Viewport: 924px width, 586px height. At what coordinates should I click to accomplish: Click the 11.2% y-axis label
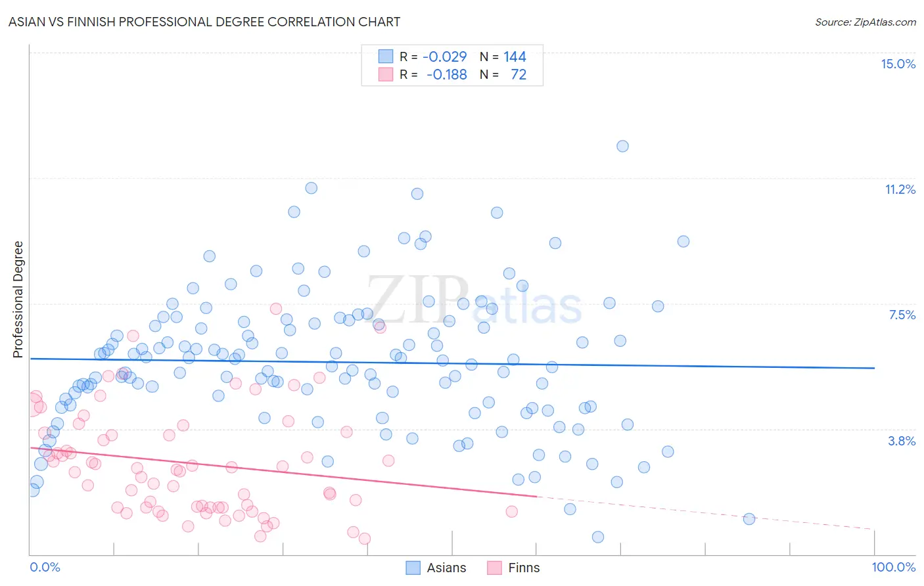coord(900,189)
